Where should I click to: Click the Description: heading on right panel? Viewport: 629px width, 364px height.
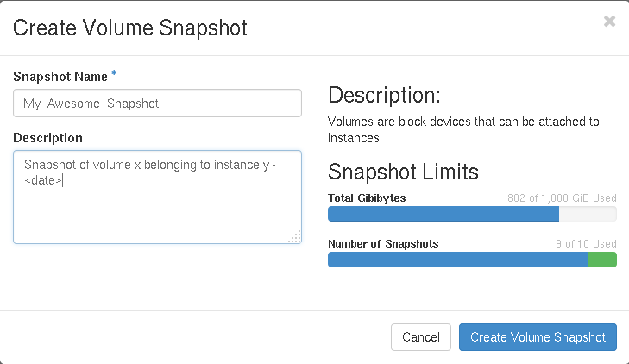pos(384,96)
